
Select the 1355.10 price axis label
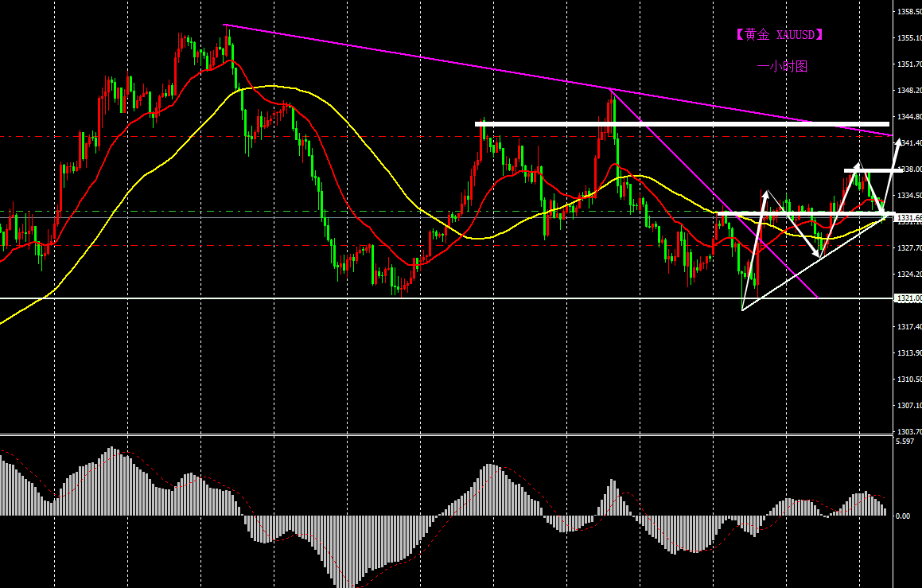[x=909, y=37]
